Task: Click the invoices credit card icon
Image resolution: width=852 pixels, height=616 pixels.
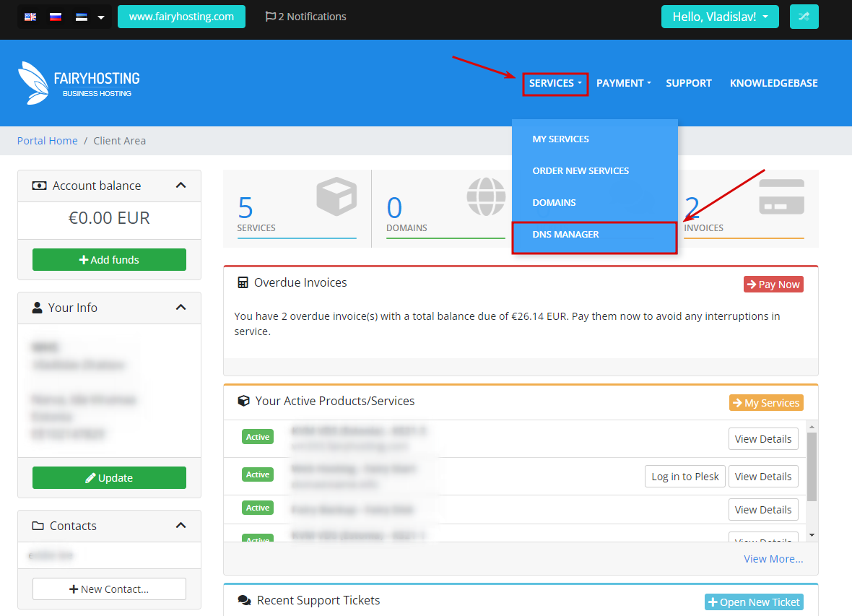Action: (781, 197)
